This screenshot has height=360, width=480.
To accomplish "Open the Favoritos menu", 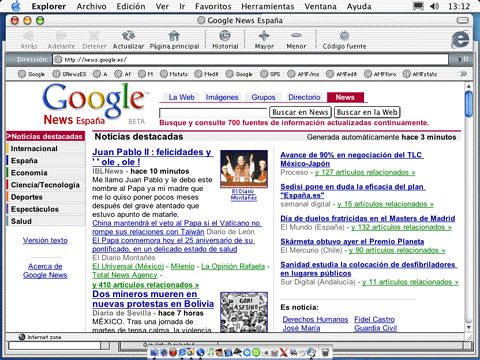I will click(x=213, y=6).
